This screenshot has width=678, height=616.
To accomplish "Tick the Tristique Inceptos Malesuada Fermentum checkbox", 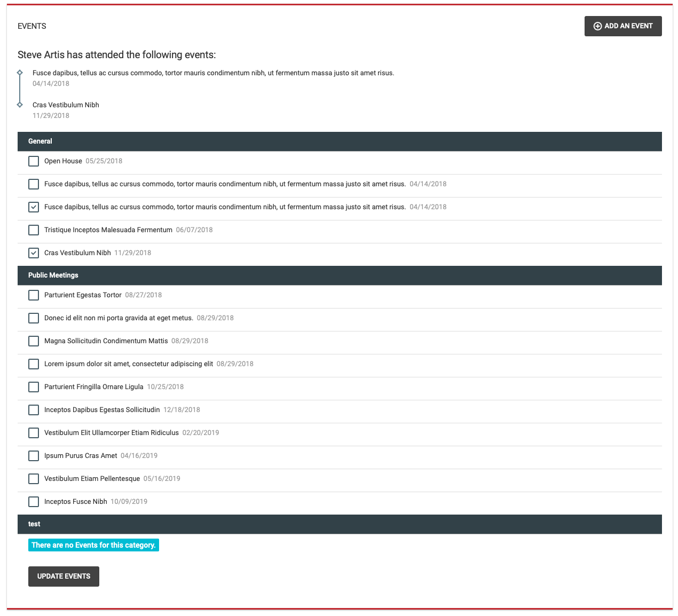I will point(34,230).
